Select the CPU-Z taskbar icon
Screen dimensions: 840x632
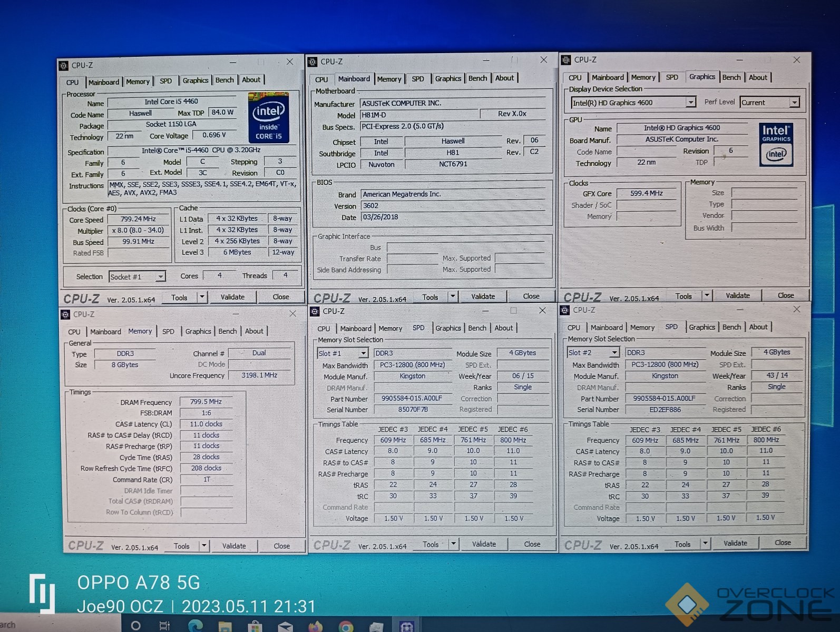406,626
